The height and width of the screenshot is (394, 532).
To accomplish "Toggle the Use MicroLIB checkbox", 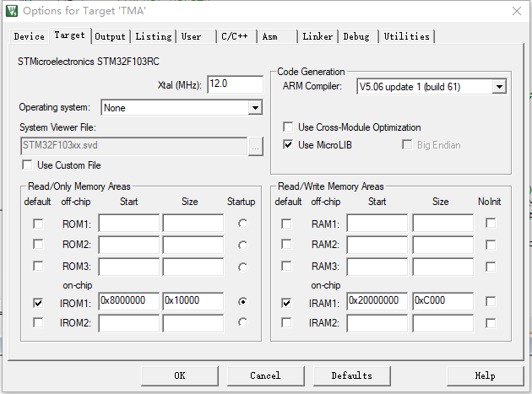I will pos(289,145).
